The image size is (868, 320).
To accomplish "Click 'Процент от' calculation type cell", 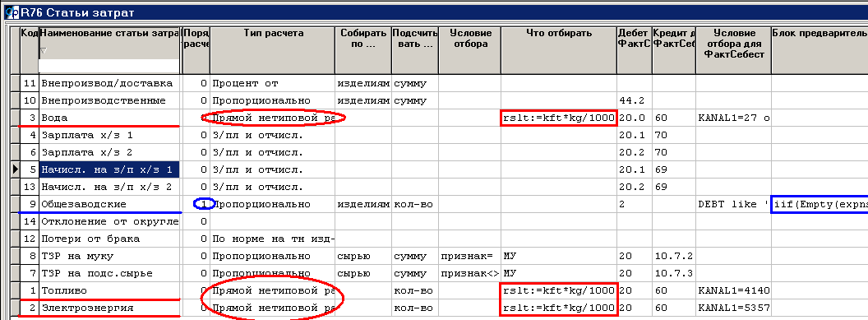I will coord(273,84).
